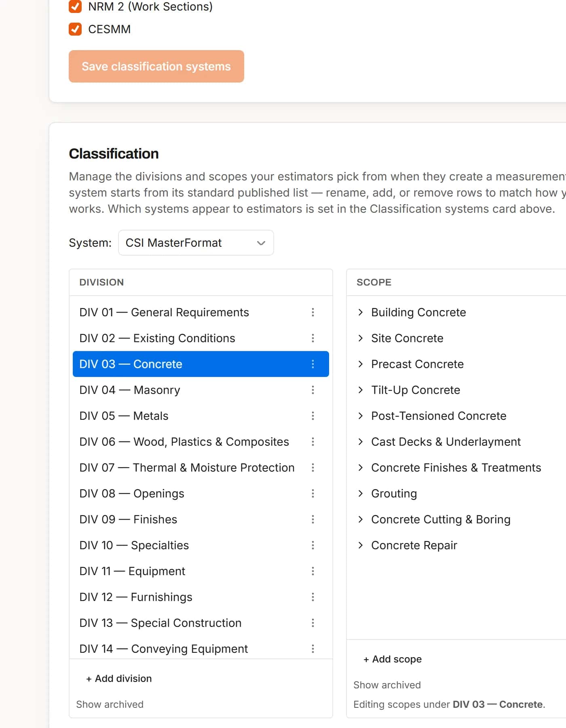Uncheck the NRM 2 (Work Sections) checkbox

(x=75, y=6)
